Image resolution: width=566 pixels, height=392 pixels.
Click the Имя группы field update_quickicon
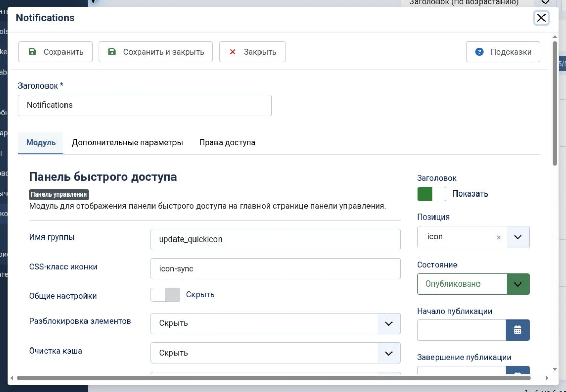(275, 239)
